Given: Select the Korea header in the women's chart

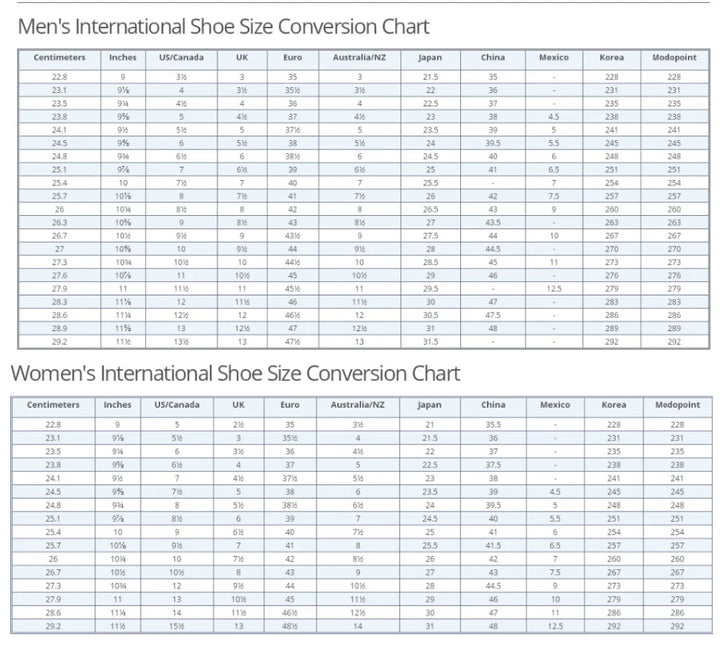Looking at the screenshot, I should pos(614,405).
